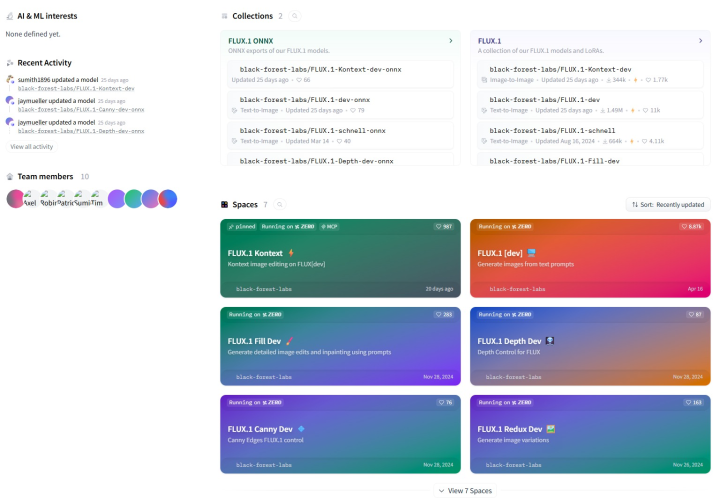Open the Sort: Recently updated dropdown

668,204
